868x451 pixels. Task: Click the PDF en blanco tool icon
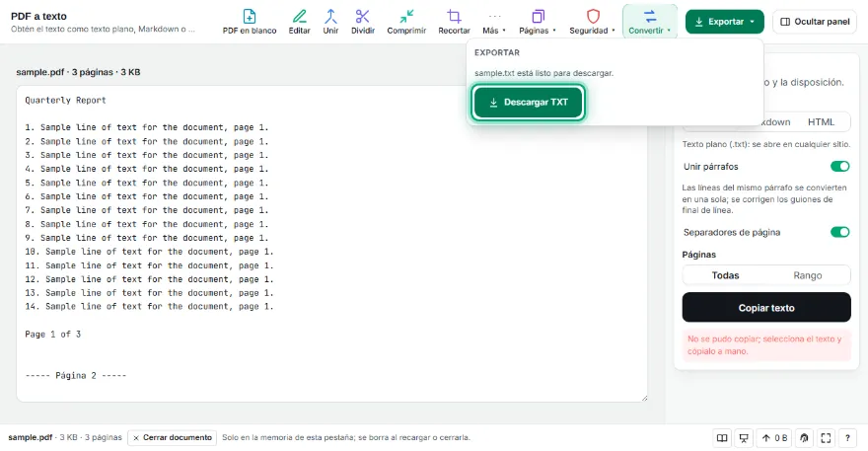point(250,22)
